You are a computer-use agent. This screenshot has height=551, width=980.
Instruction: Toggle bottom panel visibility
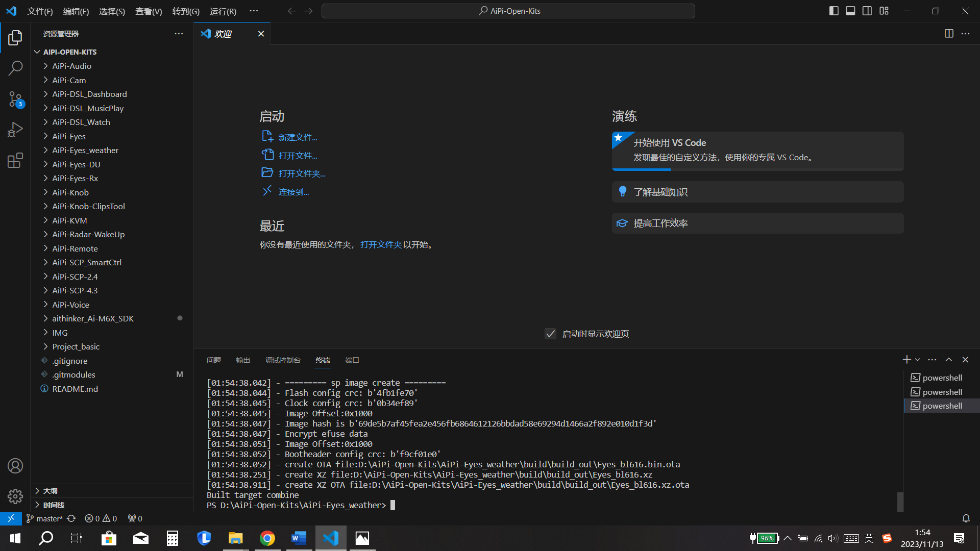850,11
